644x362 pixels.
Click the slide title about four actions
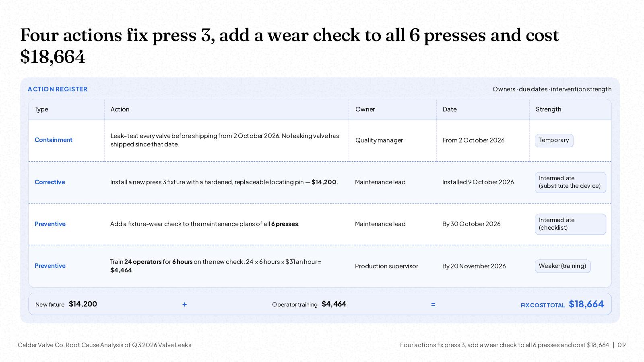point(289,46)
